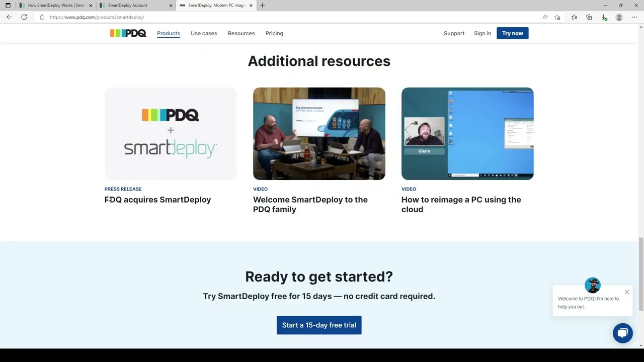This screenshot has height=362, width=644.
Task: Open the two men talking video thumbnail
Action: pos(319,134)
